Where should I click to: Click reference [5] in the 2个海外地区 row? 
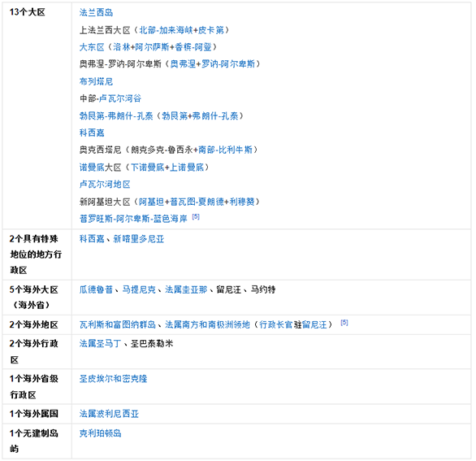(344, 323)
